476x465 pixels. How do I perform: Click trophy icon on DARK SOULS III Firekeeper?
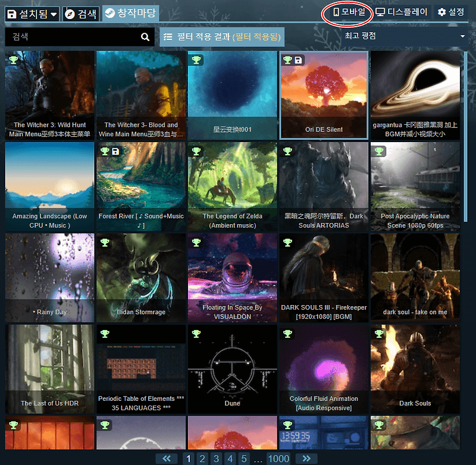(x=287, y=243)
